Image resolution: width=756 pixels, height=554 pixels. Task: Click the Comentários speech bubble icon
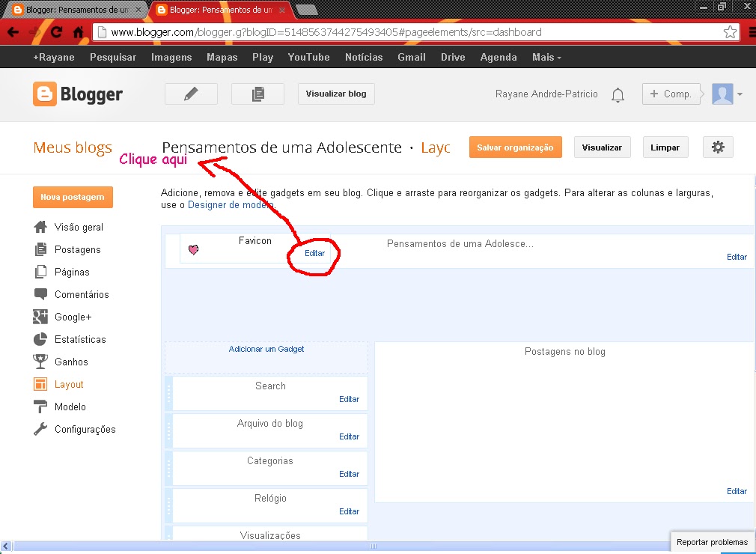(x=40, y=294)
